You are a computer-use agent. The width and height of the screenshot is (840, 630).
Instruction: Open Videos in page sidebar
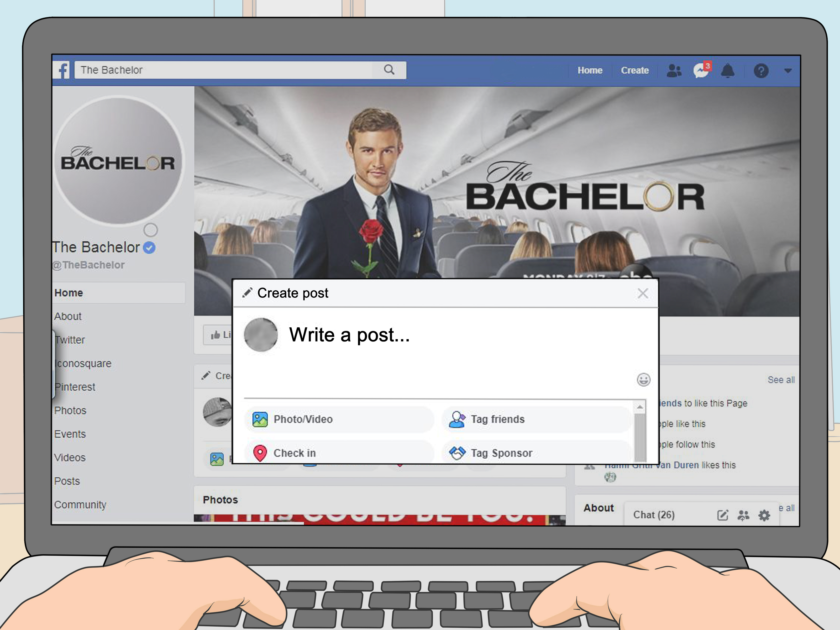(x=70, y=458)
